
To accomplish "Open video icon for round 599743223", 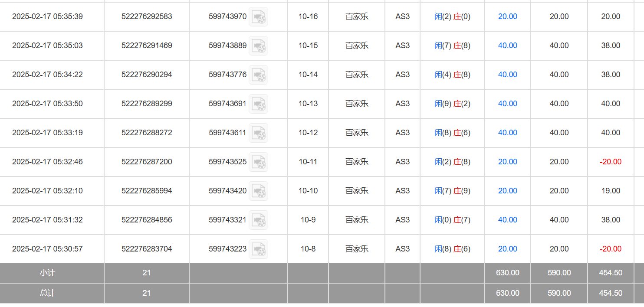I will (x=258, y=249).
